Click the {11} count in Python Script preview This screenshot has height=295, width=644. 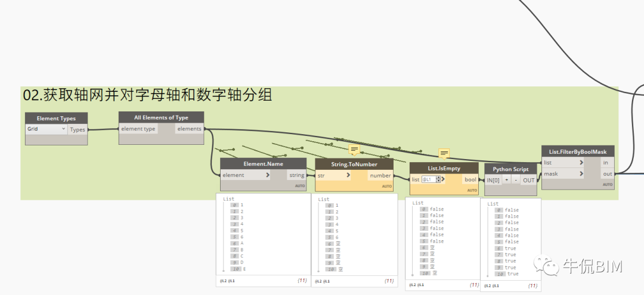532,285
